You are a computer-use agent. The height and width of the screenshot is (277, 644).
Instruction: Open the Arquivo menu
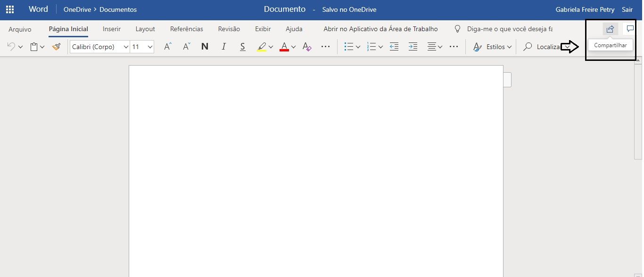tap(20, 29)
